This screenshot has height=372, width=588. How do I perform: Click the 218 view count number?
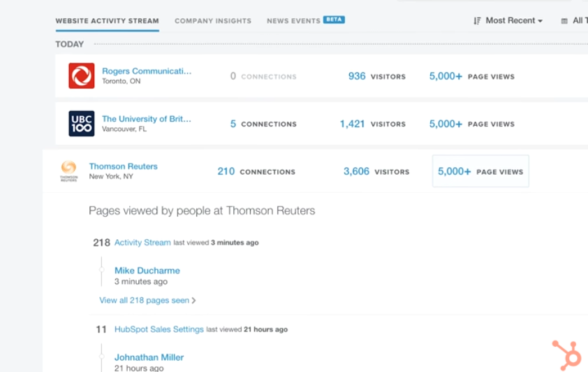pyautogui.click(x=101, y=243)
